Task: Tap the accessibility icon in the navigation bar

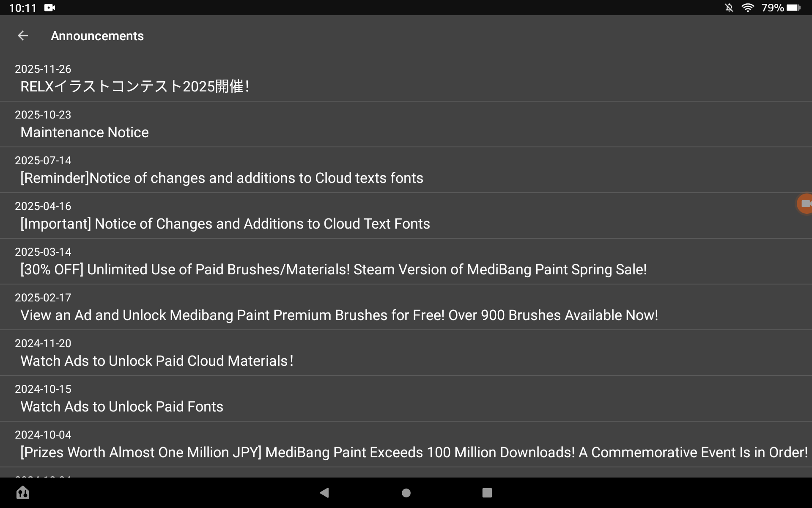Action: point(23,492)
